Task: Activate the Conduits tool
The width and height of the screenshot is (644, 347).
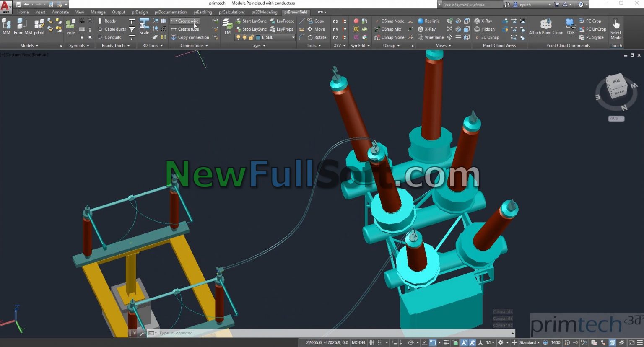Action: [x=112, y=37]
